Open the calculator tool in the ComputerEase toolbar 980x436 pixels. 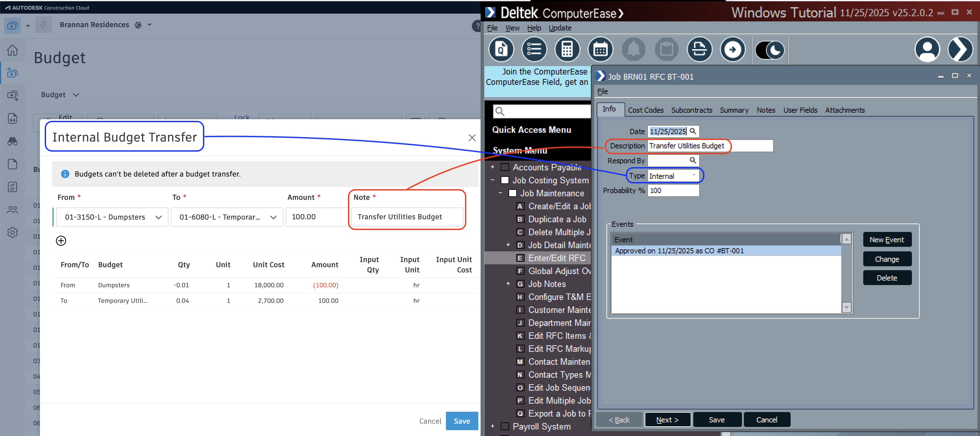coord(567,50)
